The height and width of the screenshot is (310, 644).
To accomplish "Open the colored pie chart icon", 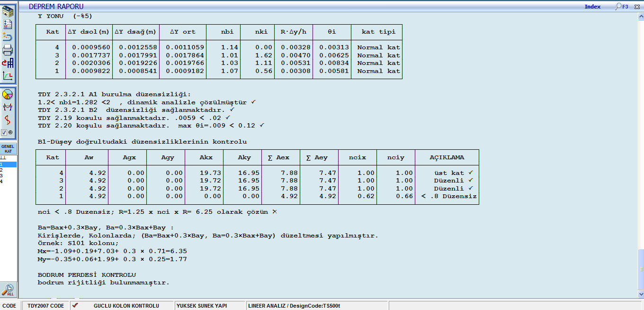I will pyautogui.click(x=8, y=94).
